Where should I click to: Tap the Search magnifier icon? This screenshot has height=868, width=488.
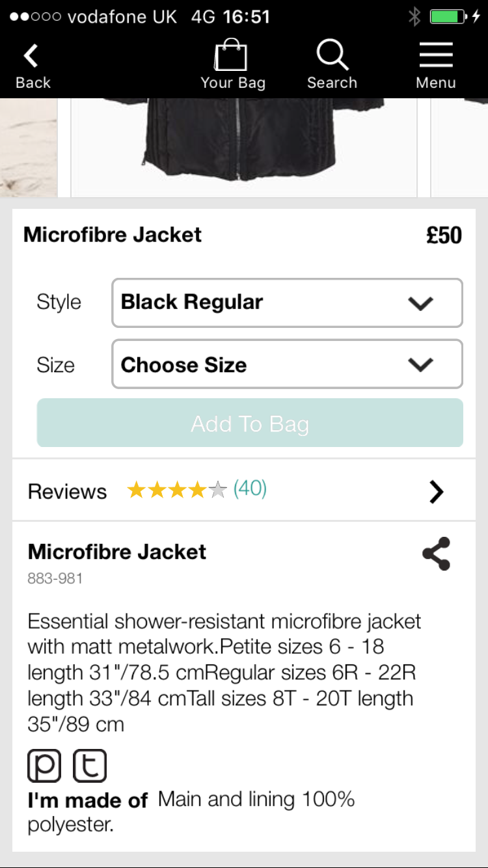pos(332,56)
